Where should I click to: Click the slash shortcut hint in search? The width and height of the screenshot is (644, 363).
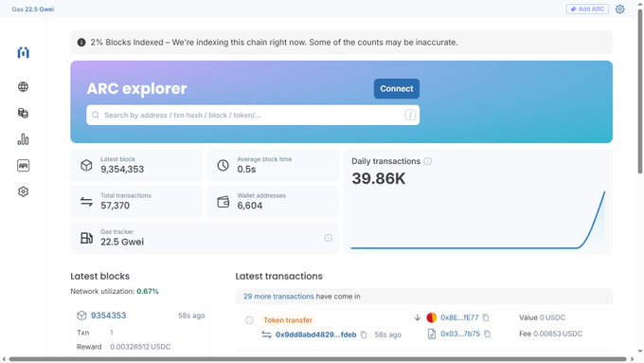click(410, 115)
